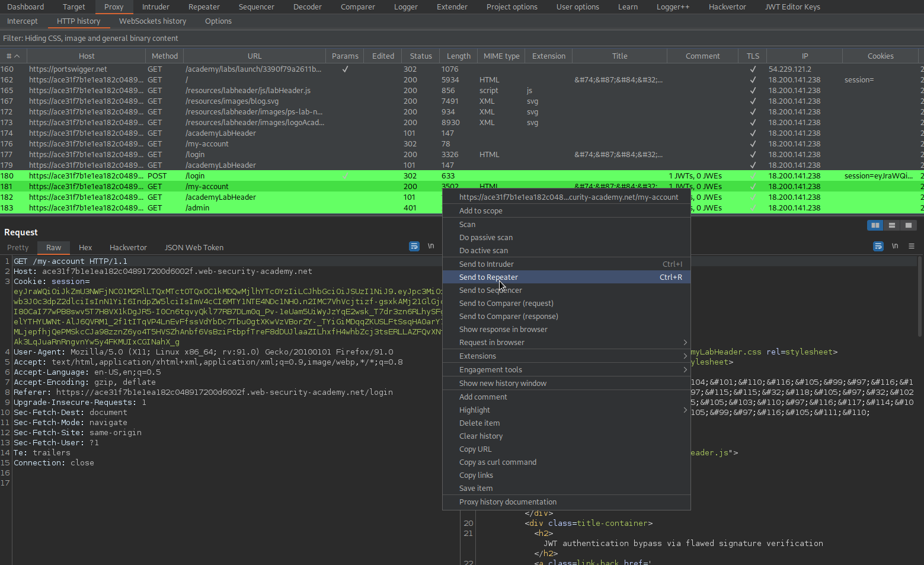Viewport: 924px width, 565px height.
Task: Click the sort arrow on the # column
Action: point(17,56)
